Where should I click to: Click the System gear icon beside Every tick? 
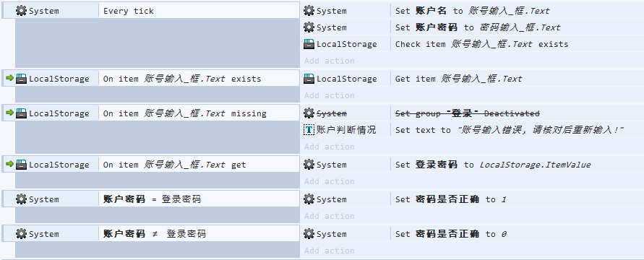coord(22,11)
